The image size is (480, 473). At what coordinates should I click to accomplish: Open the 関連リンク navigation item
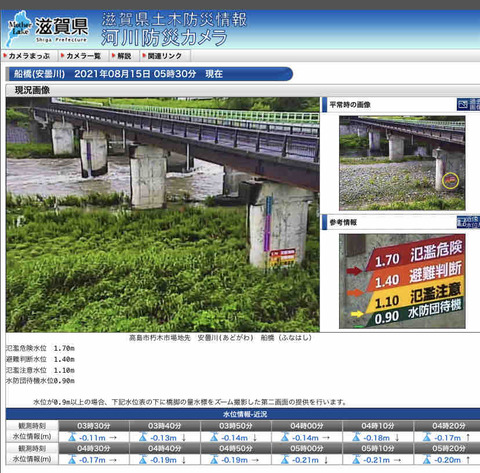pos(164,56)
